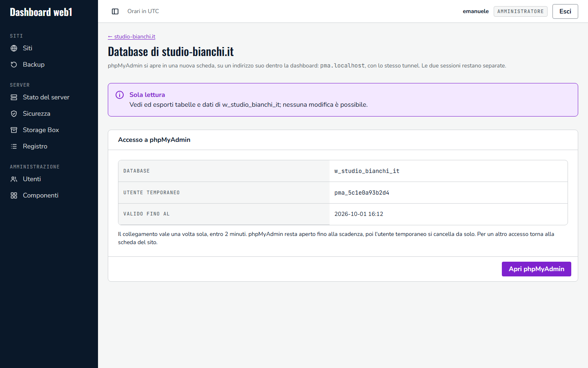Image resolution: width=588 pixels, height=368 pixels.
Task: Click the pma.localhost address text
Action: (342, 65)
